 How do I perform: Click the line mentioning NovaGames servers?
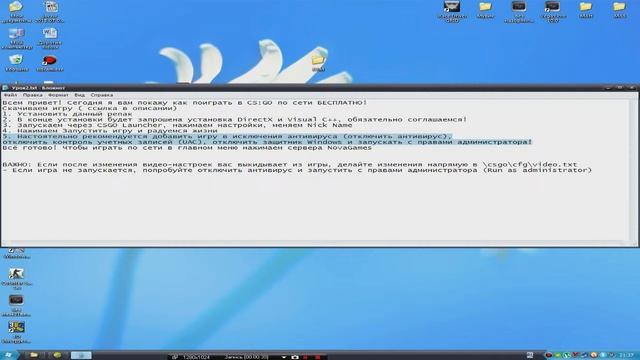pyautogui.click(x=187, y=148)
